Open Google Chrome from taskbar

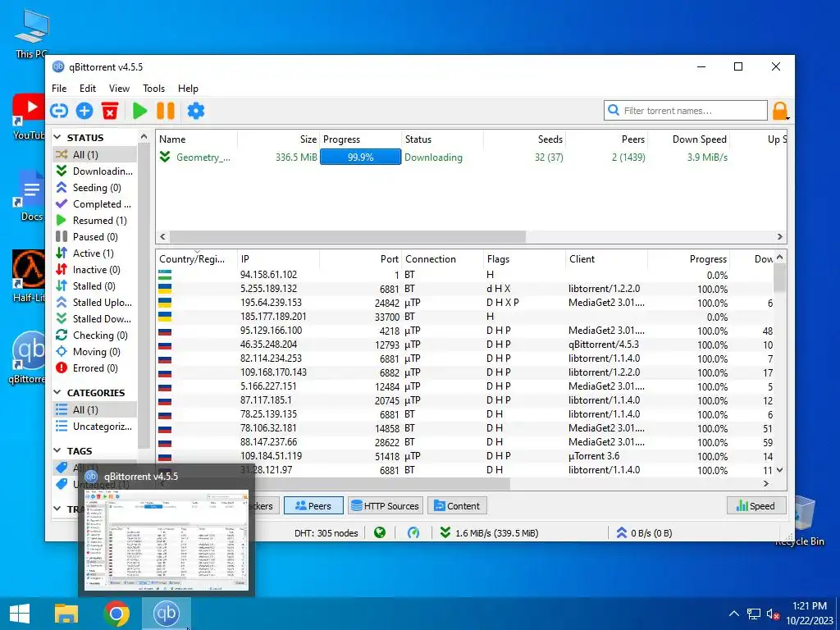point(116,614)
